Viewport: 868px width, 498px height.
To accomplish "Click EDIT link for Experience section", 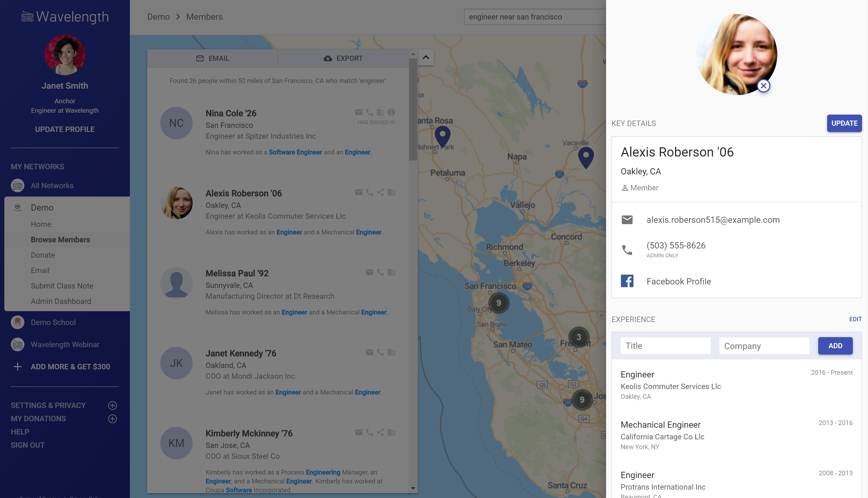I will tap(855, 319).
